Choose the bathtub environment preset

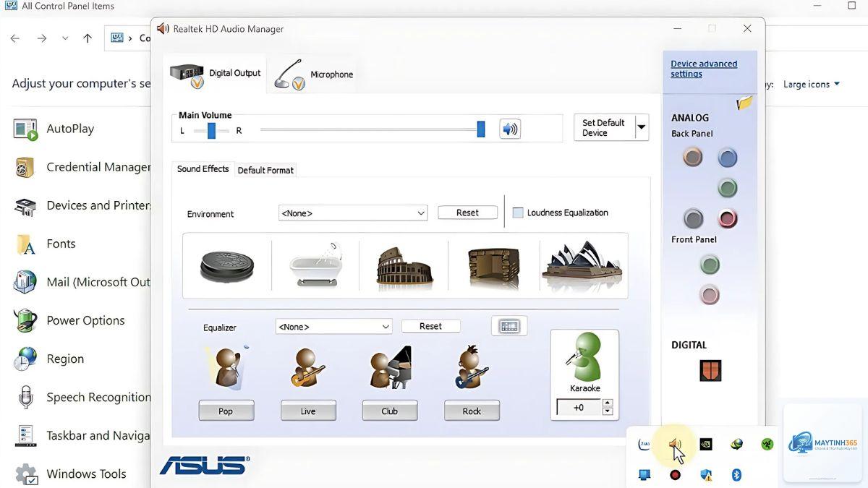tap(315, 265)
